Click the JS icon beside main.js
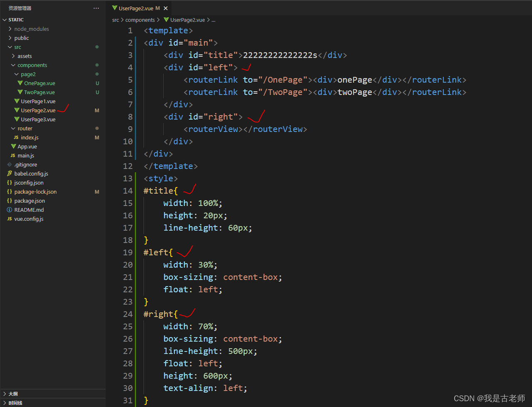The image size is (532, 407). (13, 155)
